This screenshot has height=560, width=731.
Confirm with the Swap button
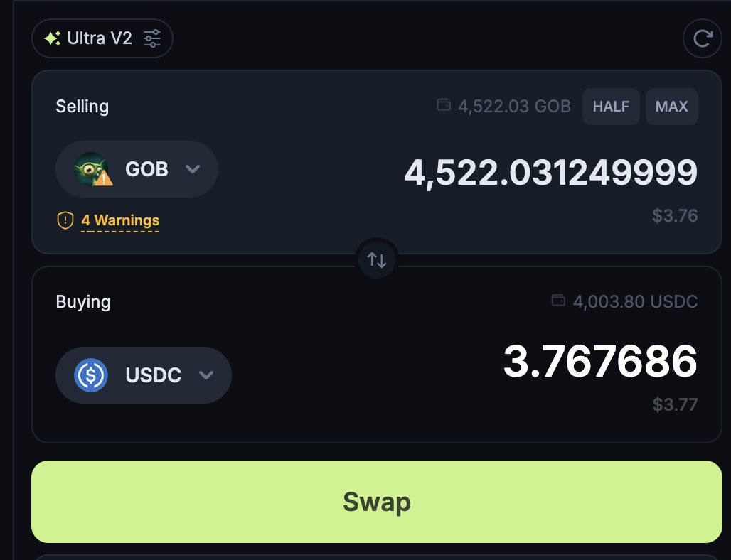377,502
